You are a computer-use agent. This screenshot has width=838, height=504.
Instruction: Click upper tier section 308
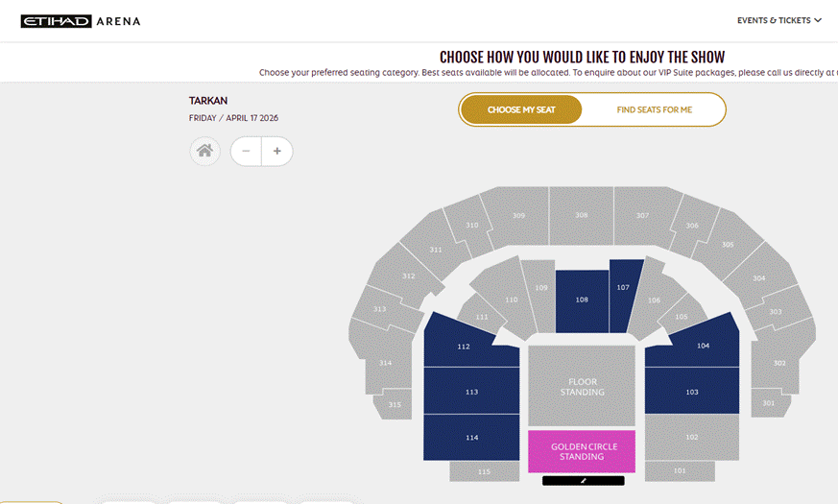point(582,215)
